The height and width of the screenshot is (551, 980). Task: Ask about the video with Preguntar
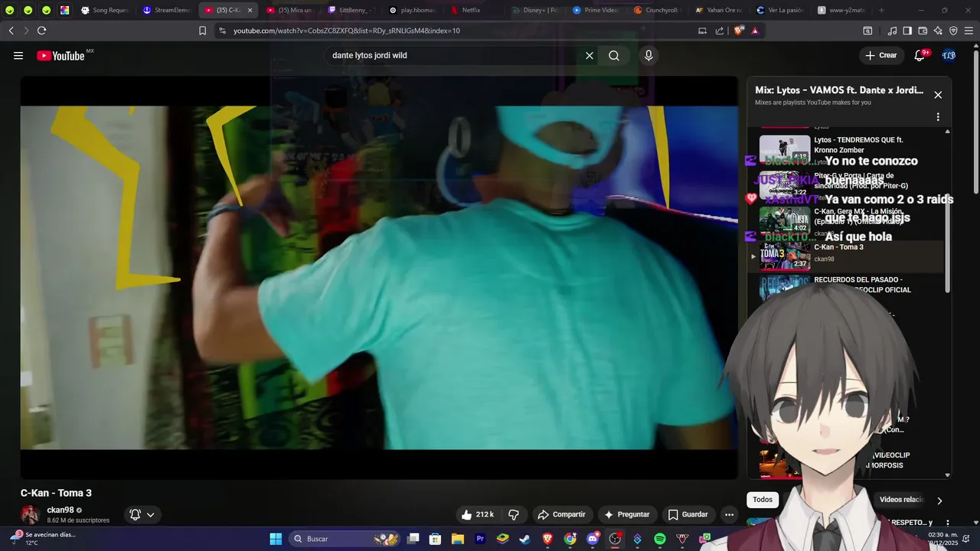[x=627, y=515]
